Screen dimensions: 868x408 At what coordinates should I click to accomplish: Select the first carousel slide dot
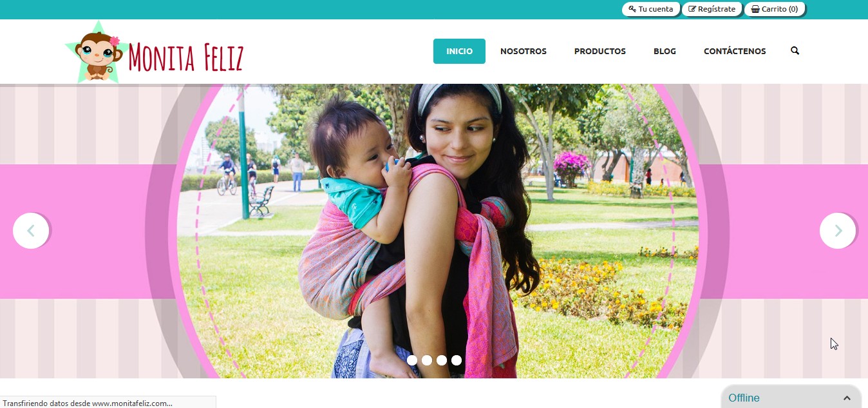[x=412, y=360]
